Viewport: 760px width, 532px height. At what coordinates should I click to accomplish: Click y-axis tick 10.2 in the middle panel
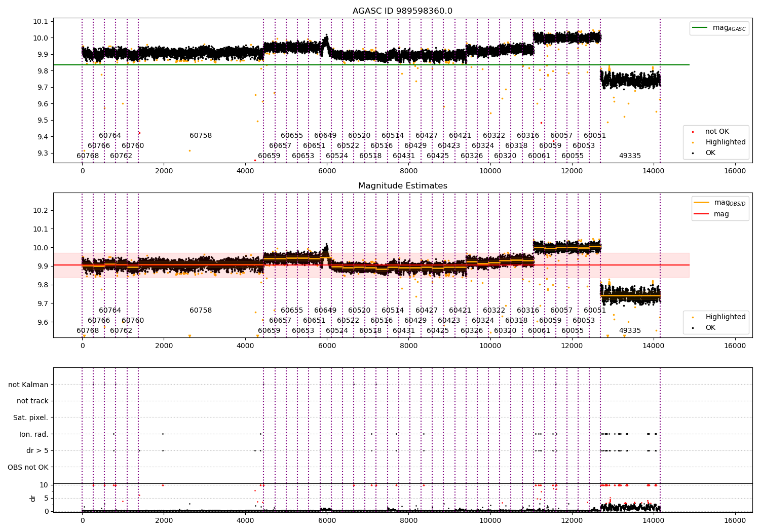41,211
